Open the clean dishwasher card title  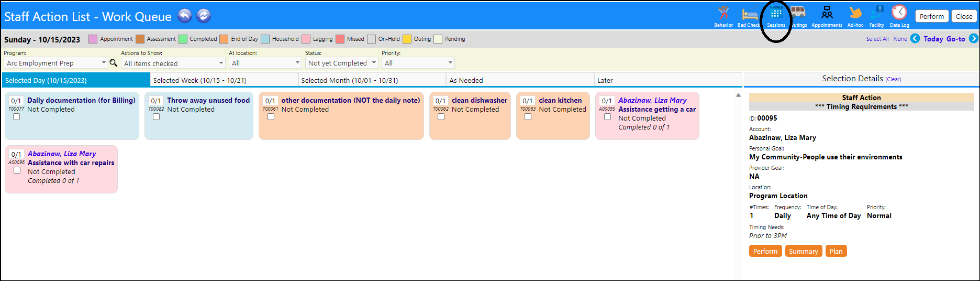click(480, 100)
